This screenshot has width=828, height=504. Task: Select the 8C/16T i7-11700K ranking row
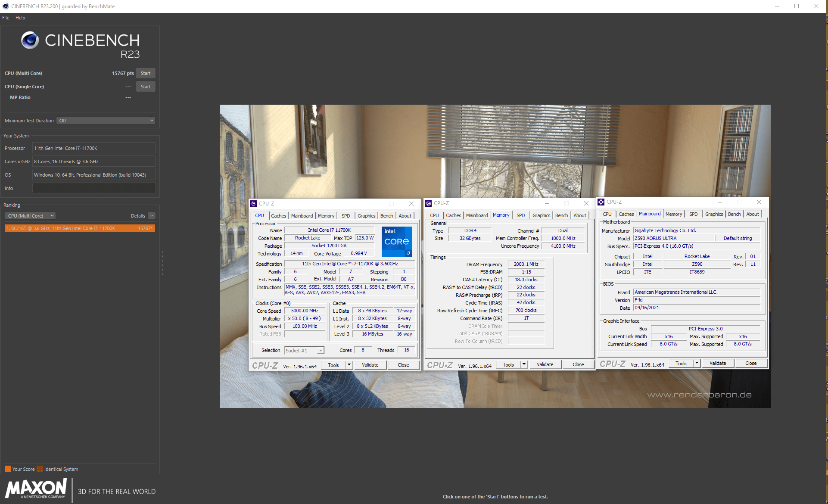click(x=80, y=228)
